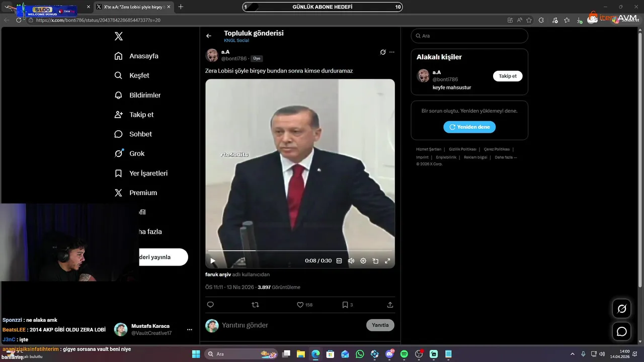Expand the video to fullscreen
Viewport: 644px width, 362px height.
(x=387, y=260)
